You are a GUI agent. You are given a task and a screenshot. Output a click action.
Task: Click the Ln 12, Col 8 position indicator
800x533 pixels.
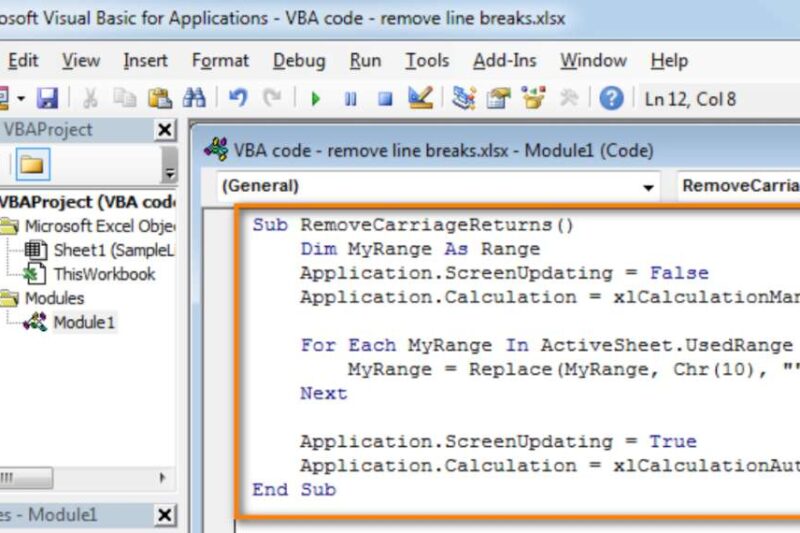coord(690,99)
